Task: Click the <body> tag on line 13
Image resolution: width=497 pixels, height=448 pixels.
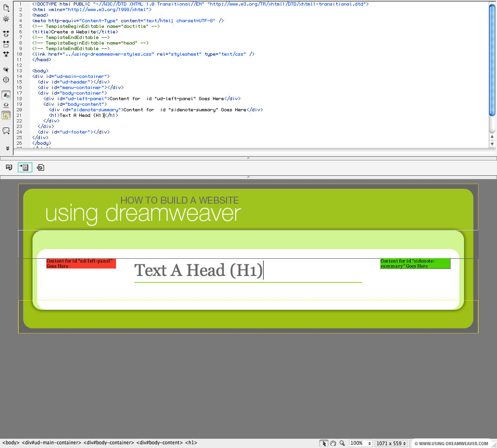Action: [x=40, y=70]
